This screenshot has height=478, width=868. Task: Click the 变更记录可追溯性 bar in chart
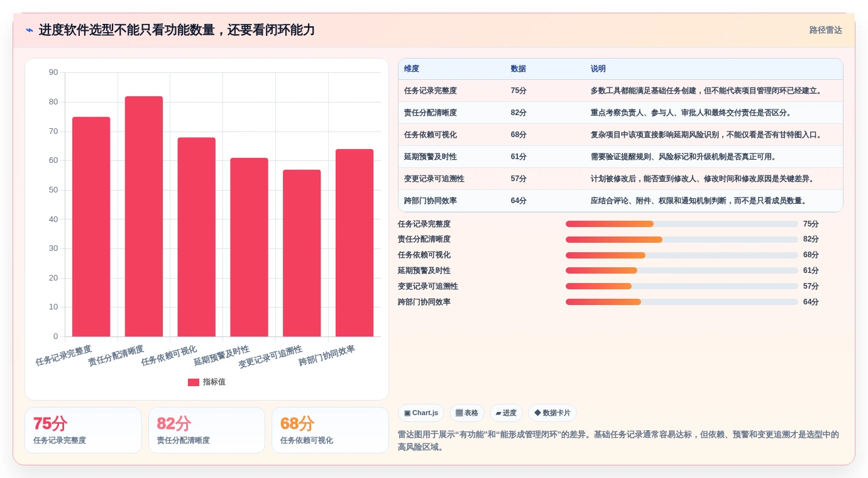[x=302, y=253]
